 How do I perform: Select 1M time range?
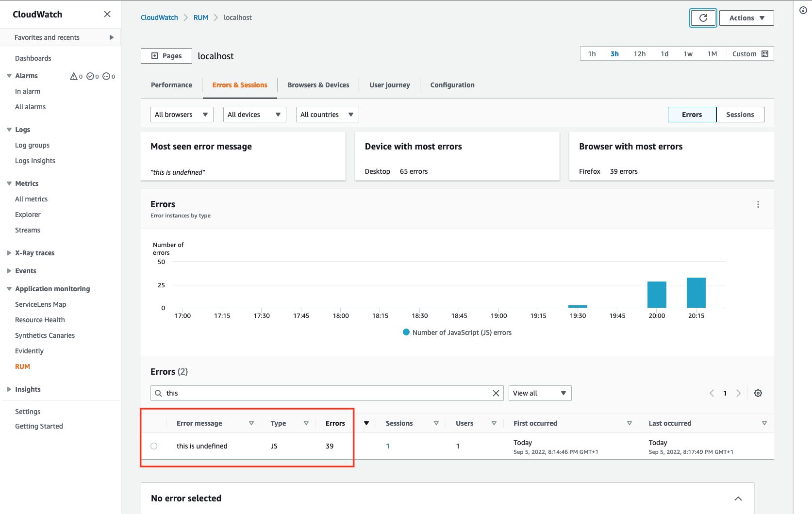point(712,54)
